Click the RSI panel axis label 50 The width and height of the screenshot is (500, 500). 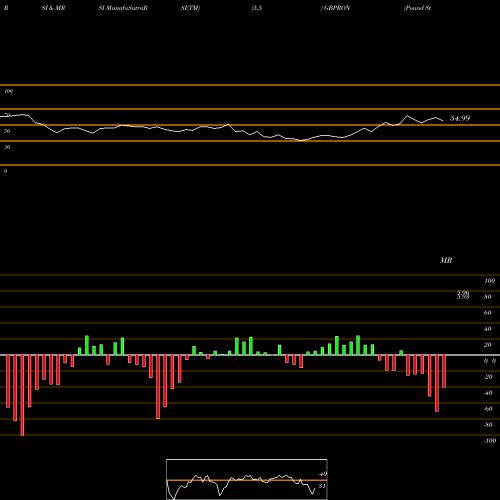tap(7, 131)
